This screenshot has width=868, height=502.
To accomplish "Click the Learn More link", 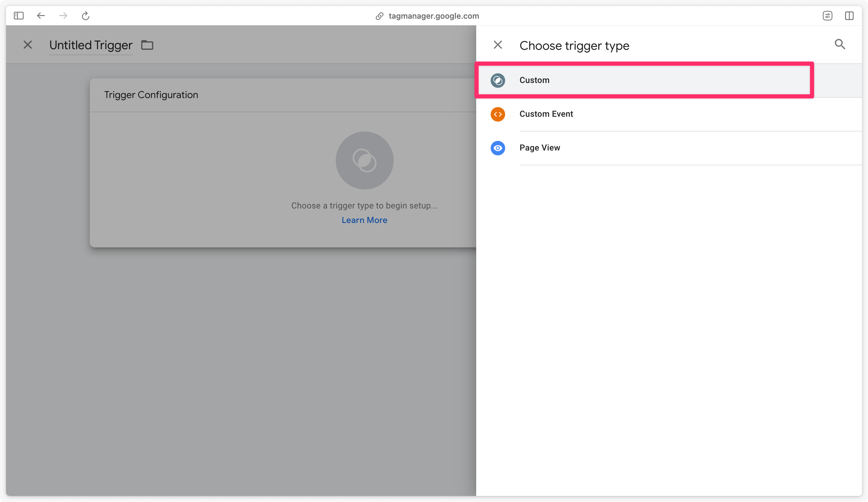I will (x=365, y=220).
